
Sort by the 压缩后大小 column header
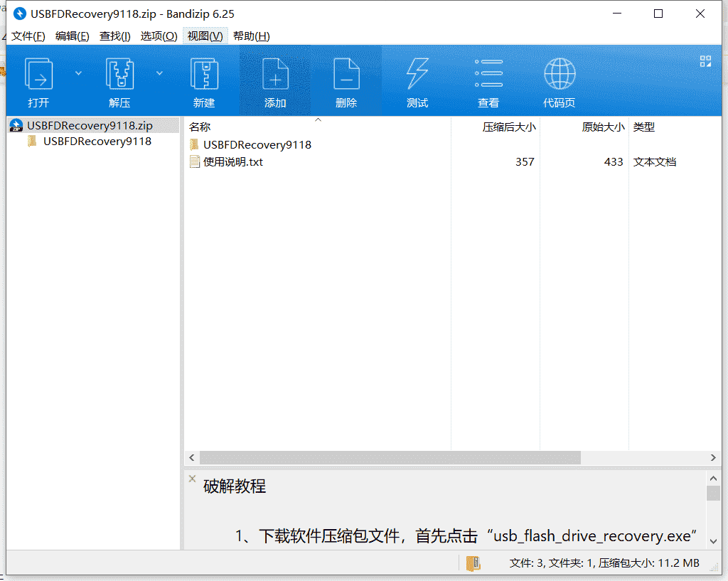pyautogui.click(x=496, y=127)
